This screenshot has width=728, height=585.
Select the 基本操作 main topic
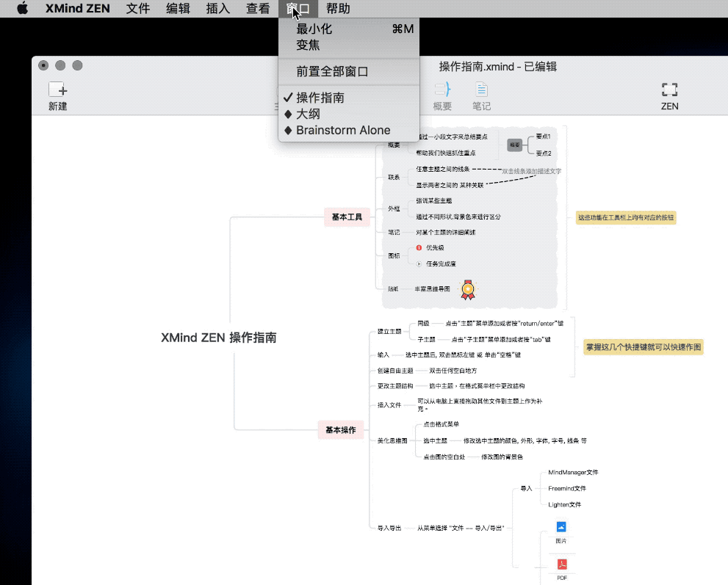(341, 430)
